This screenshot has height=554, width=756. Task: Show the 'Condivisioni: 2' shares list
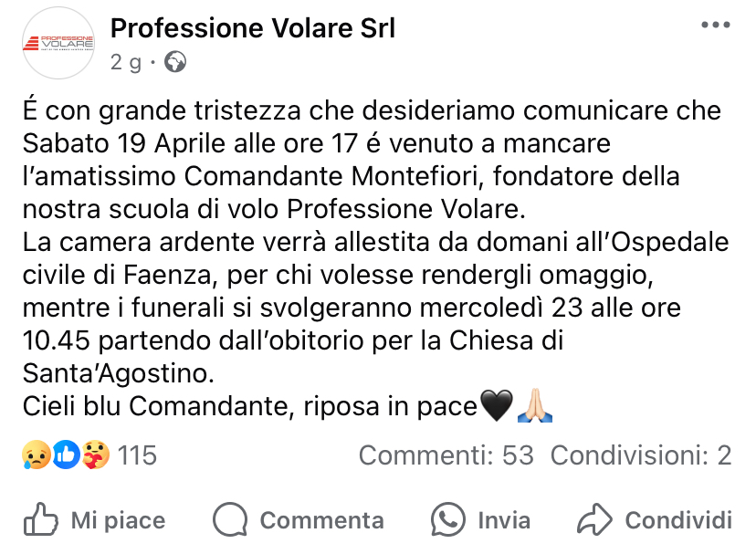641,455
